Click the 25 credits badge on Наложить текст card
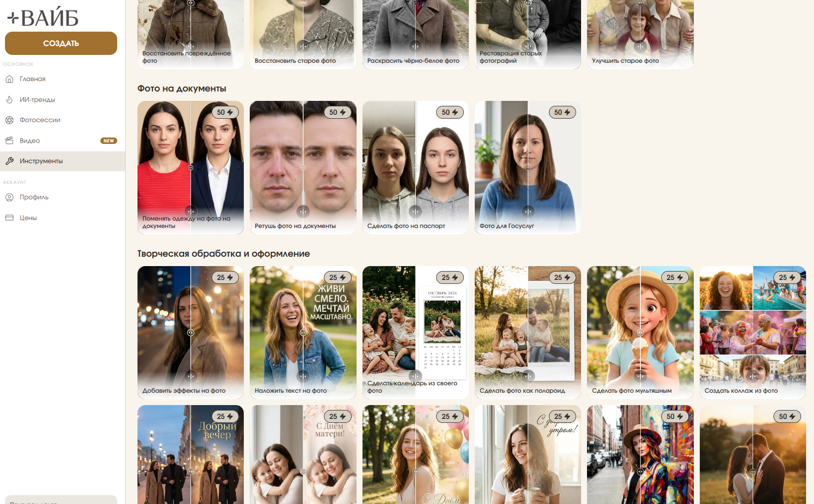Screen dimensions: 814x504 click(x=338, y=277)
